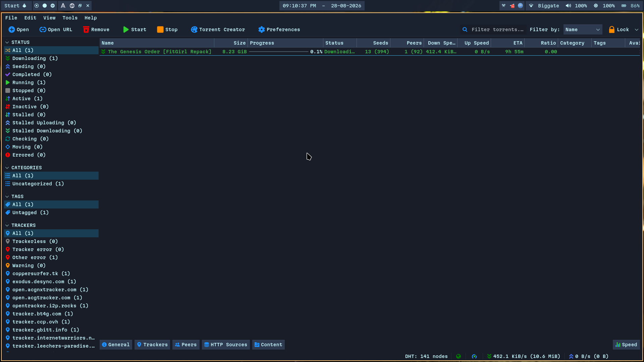Toggle alternative speed limits icon

474,356
